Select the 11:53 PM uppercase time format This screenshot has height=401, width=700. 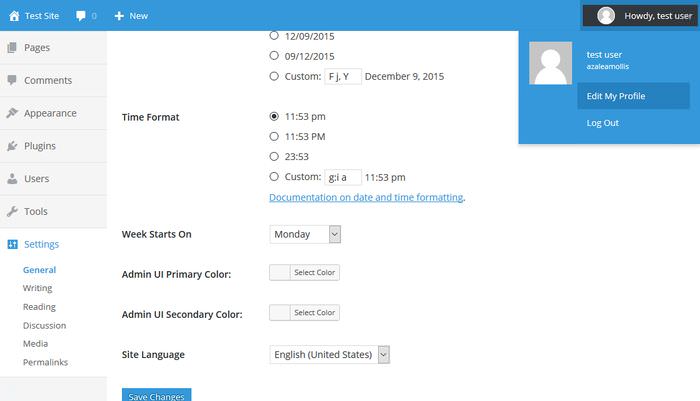tap(275, 136)
